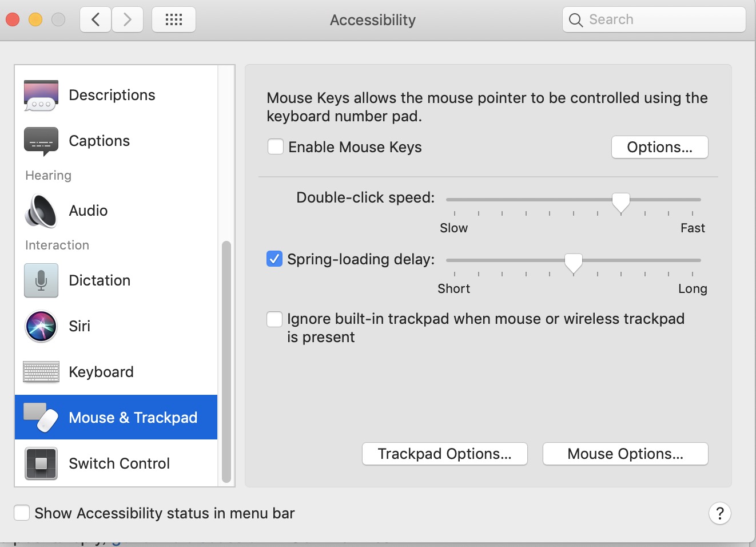
Task: Click the Double-click speed slider thumb
Action: [621, 201]
